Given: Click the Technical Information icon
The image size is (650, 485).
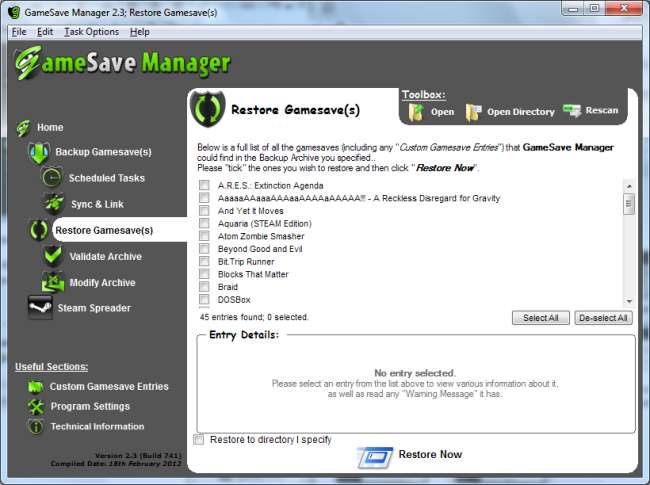Looking at the screenshot, I should [x=36, y=426].
